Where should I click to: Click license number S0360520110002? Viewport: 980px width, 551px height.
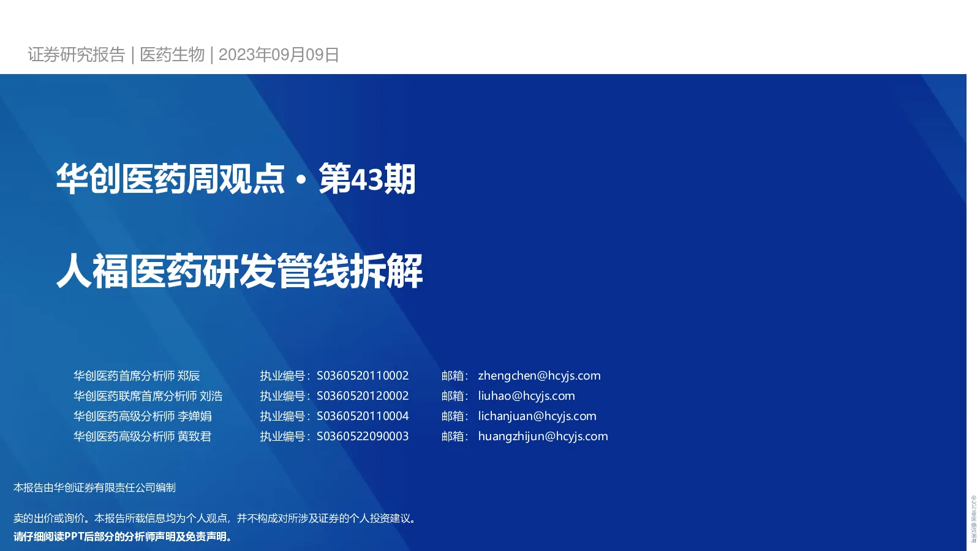click(x=363, y=376)
